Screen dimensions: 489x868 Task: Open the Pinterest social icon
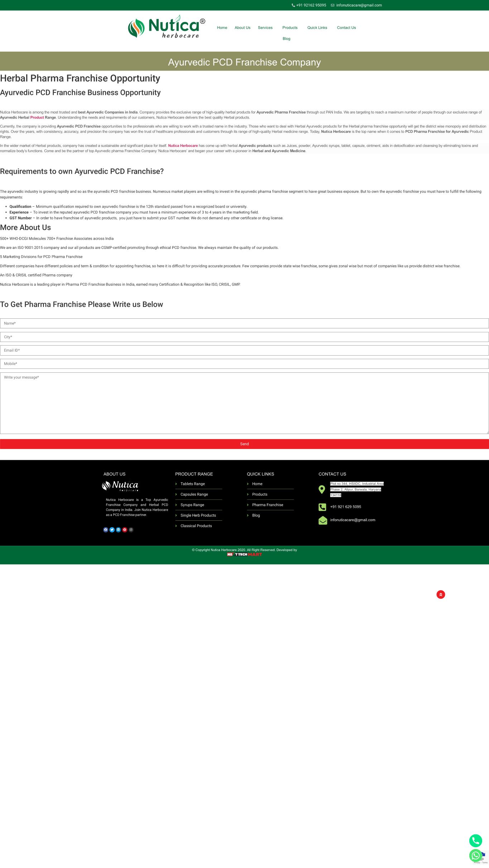click(125, 530)
